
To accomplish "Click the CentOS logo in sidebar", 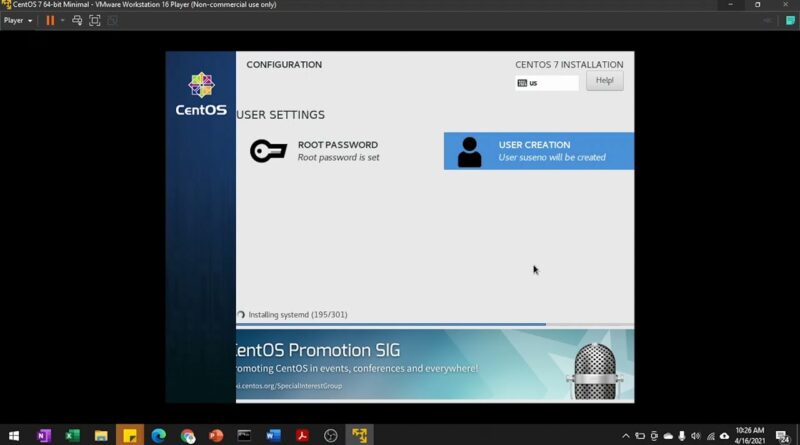I will (201, 94).
